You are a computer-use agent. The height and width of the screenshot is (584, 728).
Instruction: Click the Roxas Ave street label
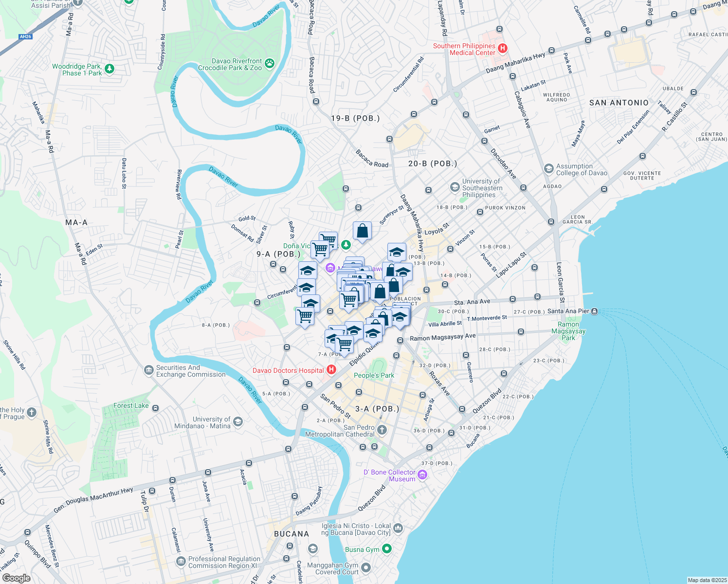pos(439,383)
